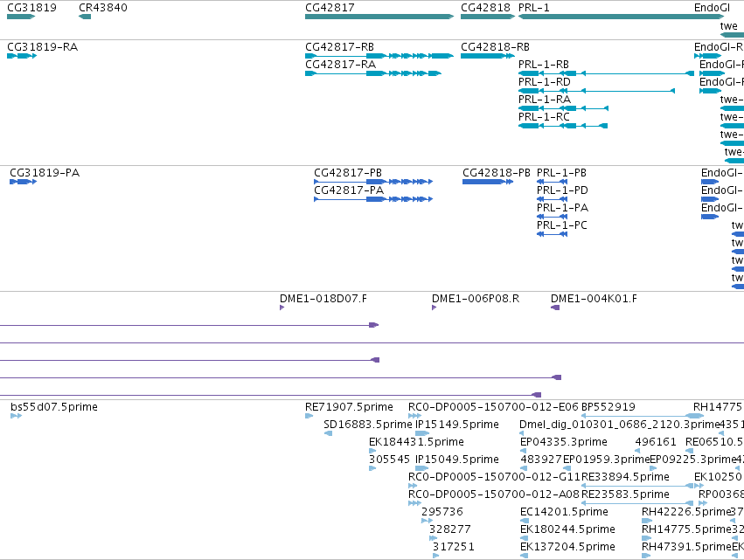Select transcript CG42817-RA

373,73
